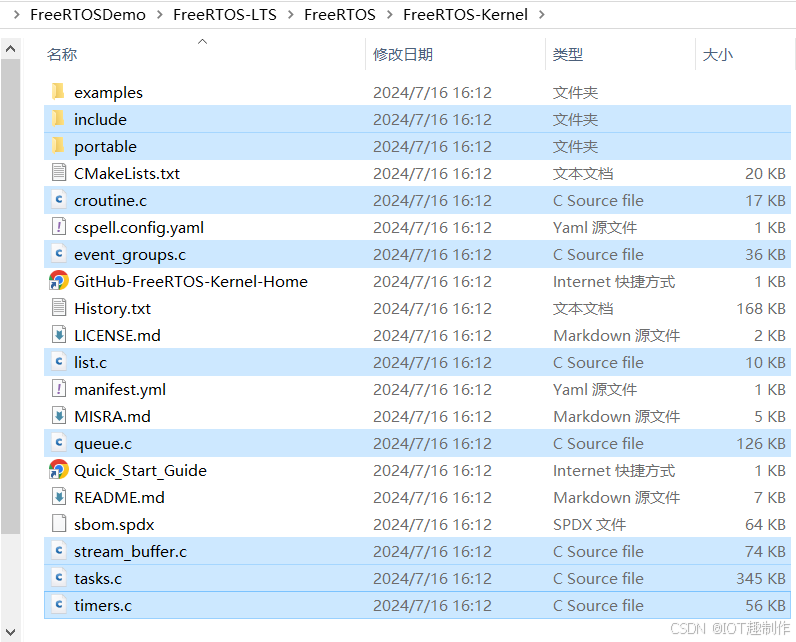796x642 pixels.
Task: Click the stream_buffer.c C file icon
Action: coord(59,551)
